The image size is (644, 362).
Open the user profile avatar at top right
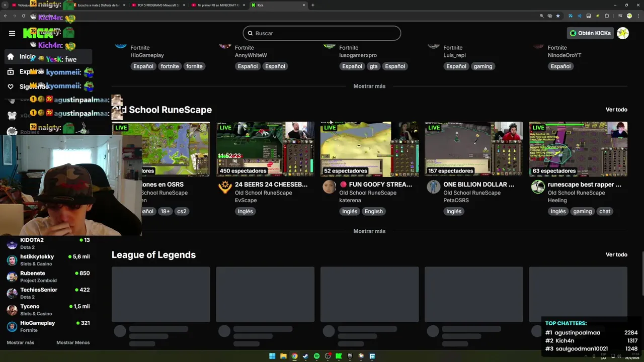click(623, 33)
